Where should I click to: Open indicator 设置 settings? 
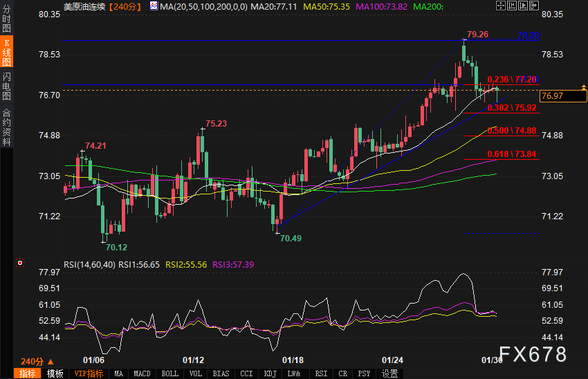(x=389, y=373)
